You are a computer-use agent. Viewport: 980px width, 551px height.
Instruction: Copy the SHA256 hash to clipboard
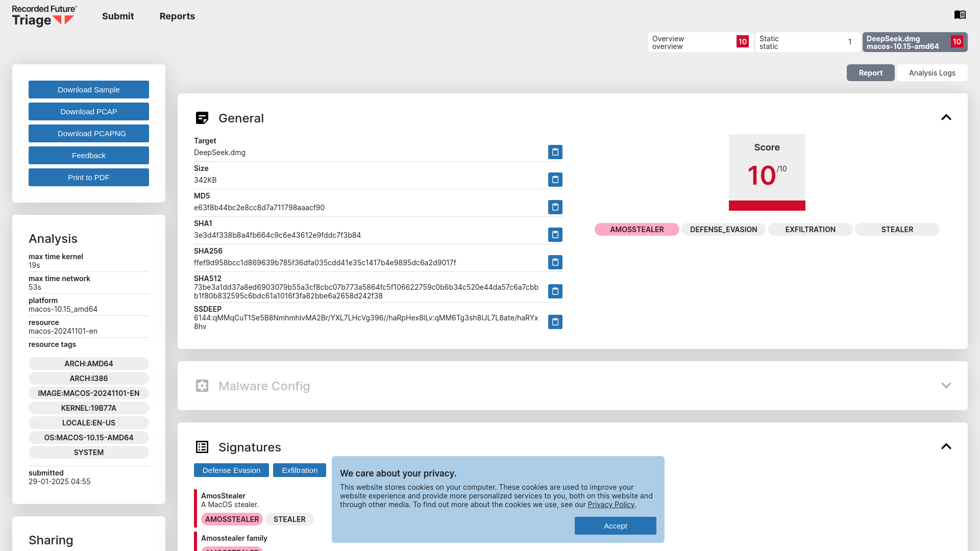(x=555, y=262)
